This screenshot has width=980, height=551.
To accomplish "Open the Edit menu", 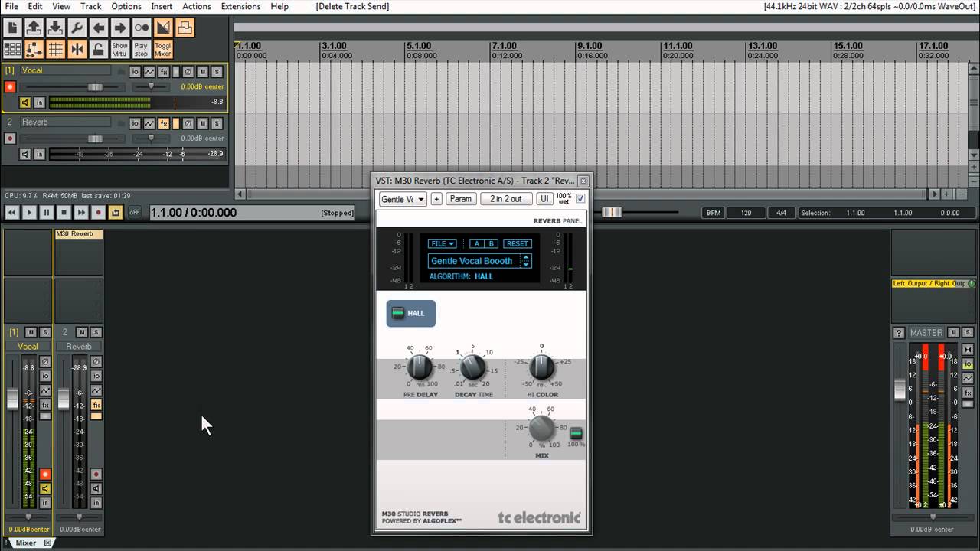I will (35, 6).
